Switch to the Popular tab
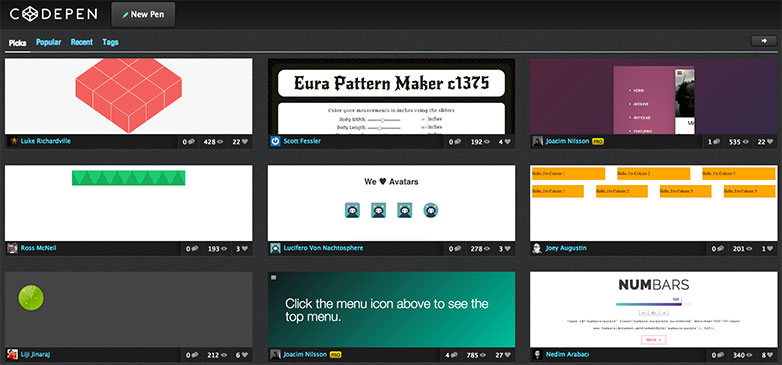782x365 pixels. tap(48, 42)
